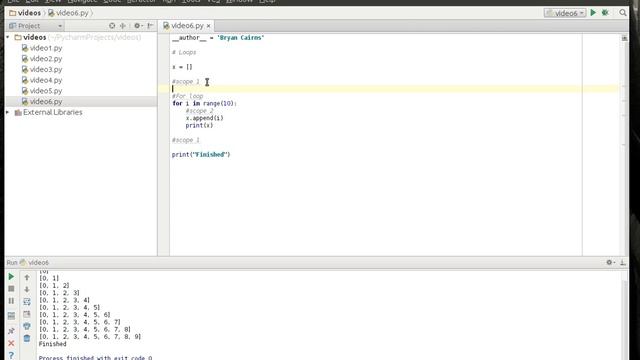Toggle soft-wrap in Run console

27,302
